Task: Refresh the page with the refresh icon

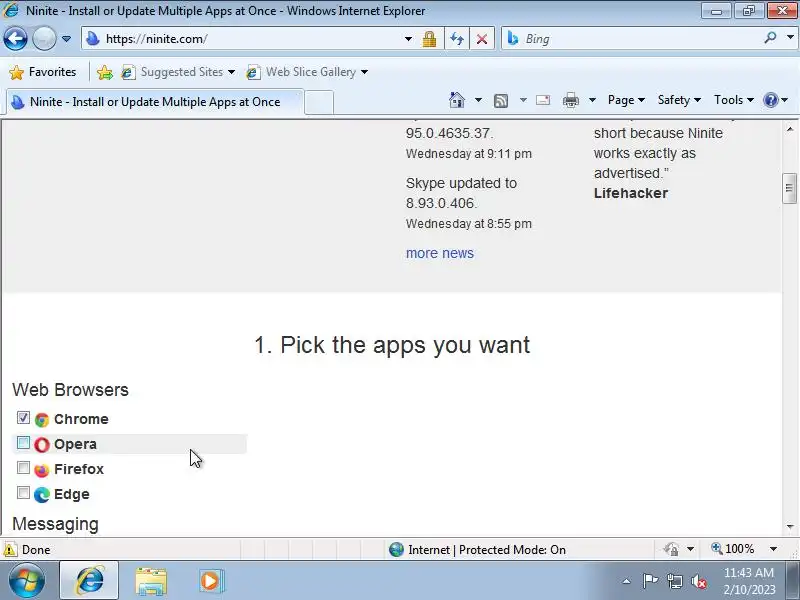Action: click(457, 39)
